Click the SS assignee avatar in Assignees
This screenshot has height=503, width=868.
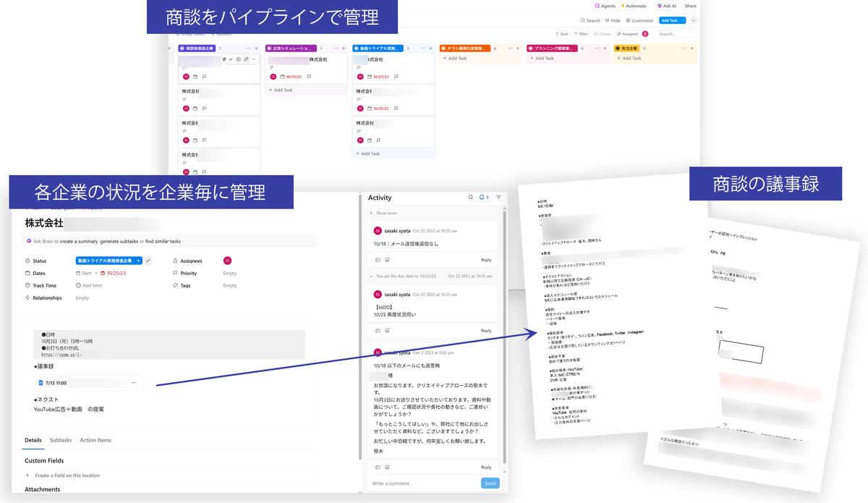click(x=227, y=261)
